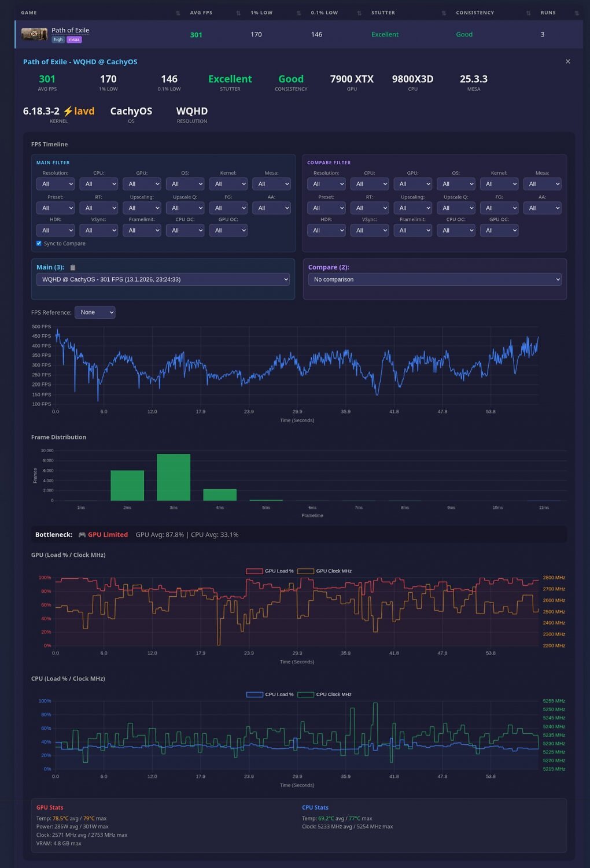The width and height of the screenshot is (590, 868).
Task: Click the sort icon for the 0.1% LOW column
Action: (359, 13)
